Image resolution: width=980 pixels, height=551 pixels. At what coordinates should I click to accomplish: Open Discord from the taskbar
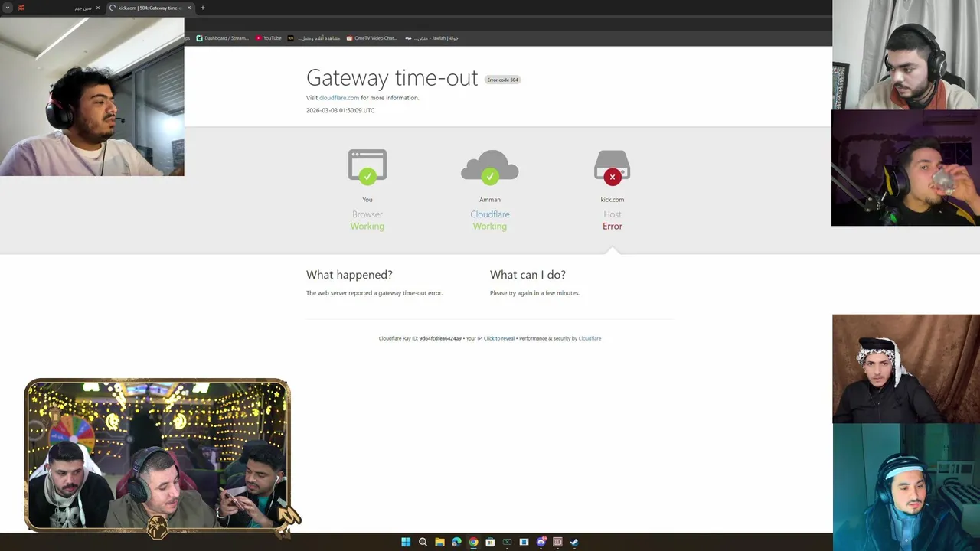click(541, 542)
